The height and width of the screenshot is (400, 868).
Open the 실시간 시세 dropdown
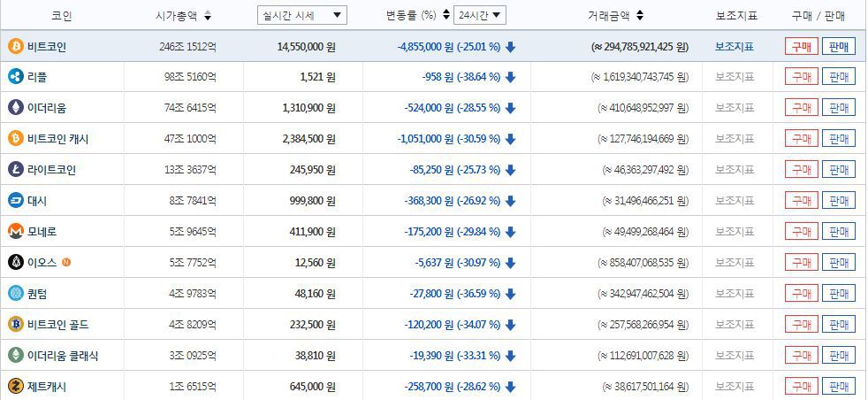coord(302,15)
